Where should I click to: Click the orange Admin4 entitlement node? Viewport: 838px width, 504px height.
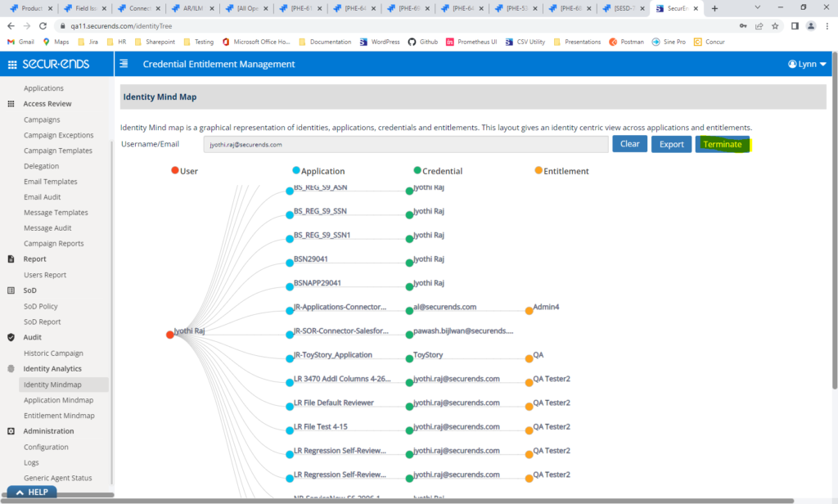(529, 311)
